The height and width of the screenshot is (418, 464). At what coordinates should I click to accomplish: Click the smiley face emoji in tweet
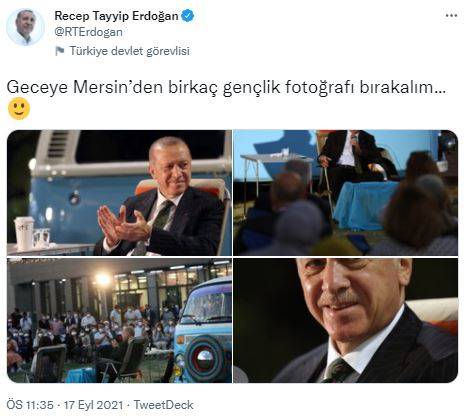click(19, 109)
